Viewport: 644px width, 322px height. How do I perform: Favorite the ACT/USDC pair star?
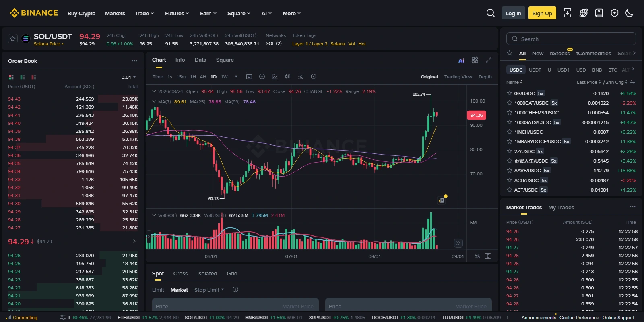pyautogui.click(x=509, y=190)
